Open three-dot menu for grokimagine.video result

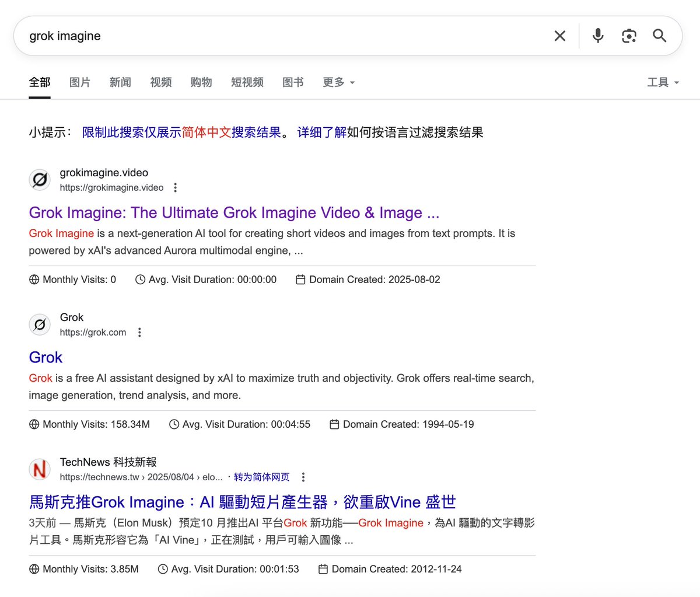pos(175,187)
